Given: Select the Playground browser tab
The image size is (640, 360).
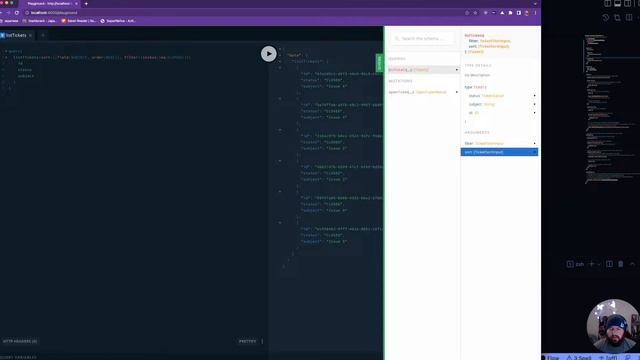Looking at the screenshot, I should (x=50, y=4).
